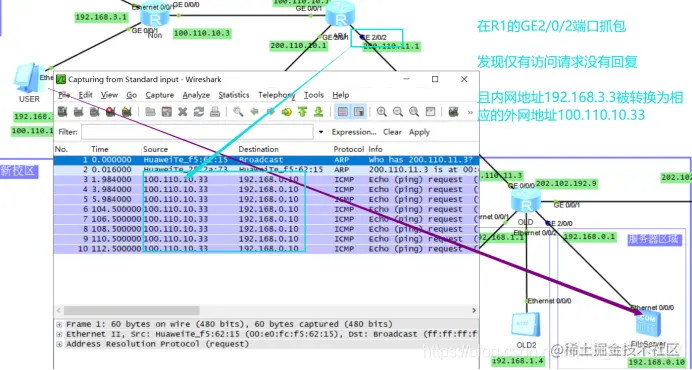Open the Go menu
The width and height of the screenshot is (692, 370).
[x=132, y=95]
